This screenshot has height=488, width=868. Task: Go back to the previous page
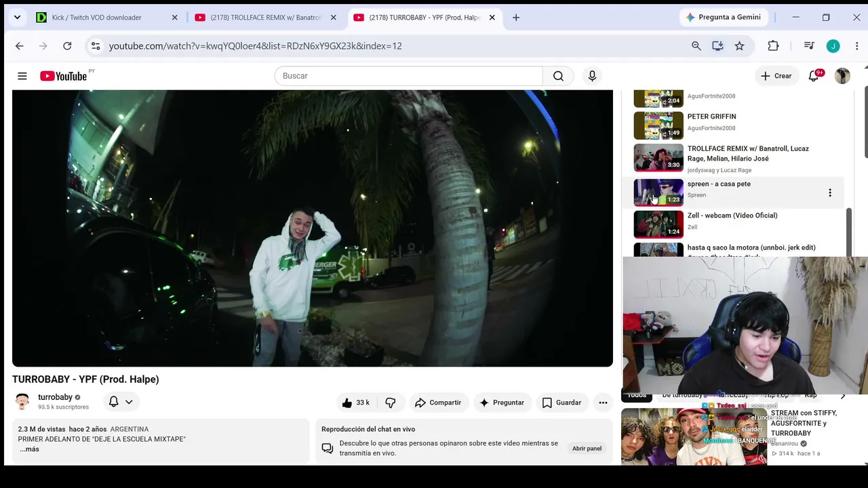pos(19,46)
